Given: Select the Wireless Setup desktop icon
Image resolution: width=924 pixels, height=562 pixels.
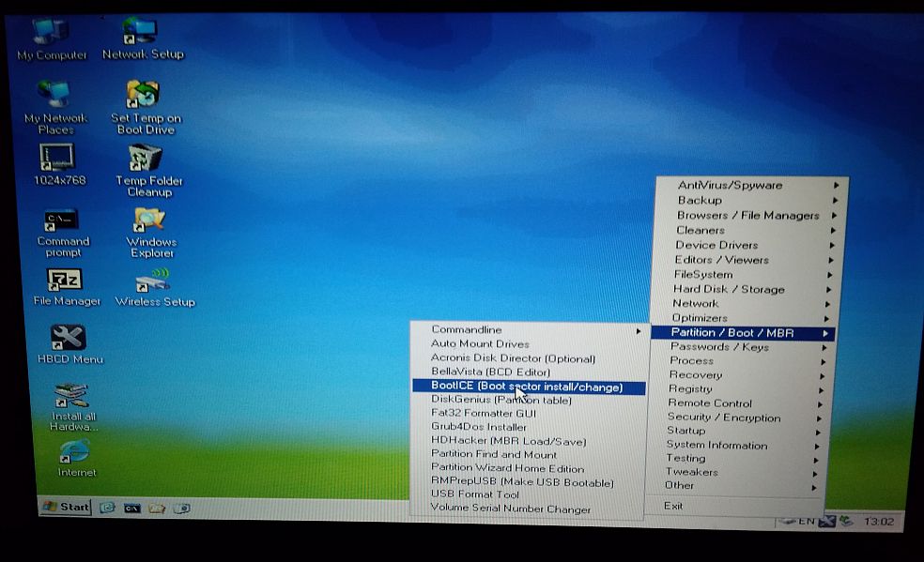Looking at the screenshot, I should click(154, 288).
